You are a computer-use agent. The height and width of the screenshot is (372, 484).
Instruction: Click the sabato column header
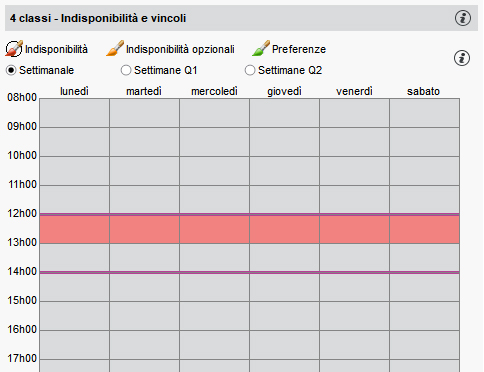click(x=423, y=91)
